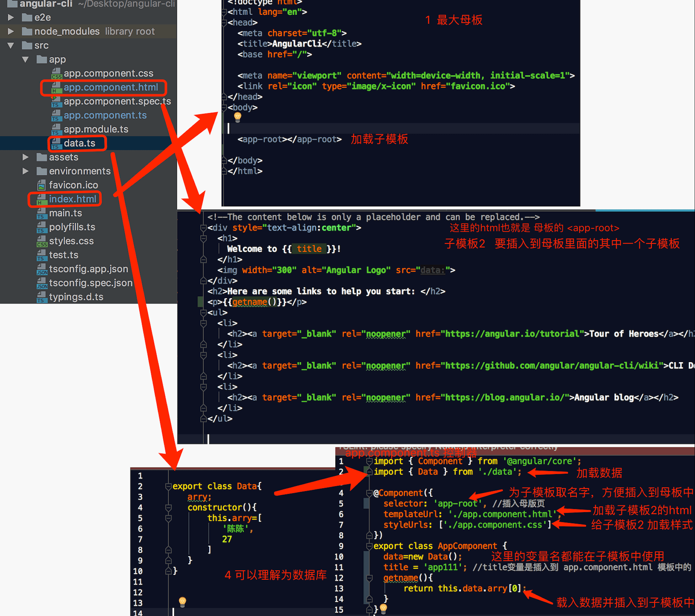This screenshot has height=616, width=695.
Task: Click the templateUrl value './app.component.html'
Action: click(x=502, y=514)
